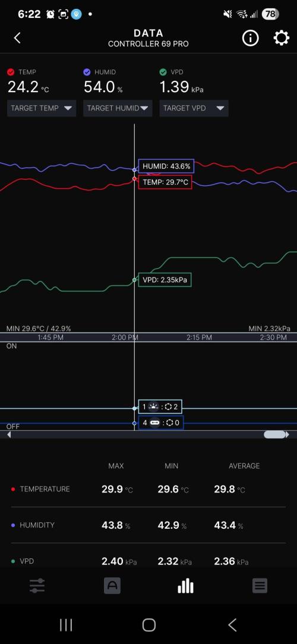This screenshot has width=297, height=644.
Task: Expand the TARGET VPD dropdown
Action: (x=194, y=109)
